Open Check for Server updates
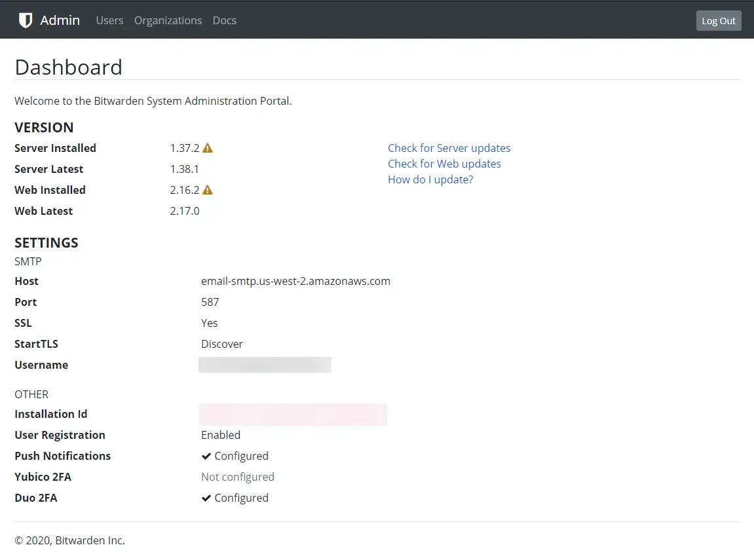754x560 pixels. 449,148
